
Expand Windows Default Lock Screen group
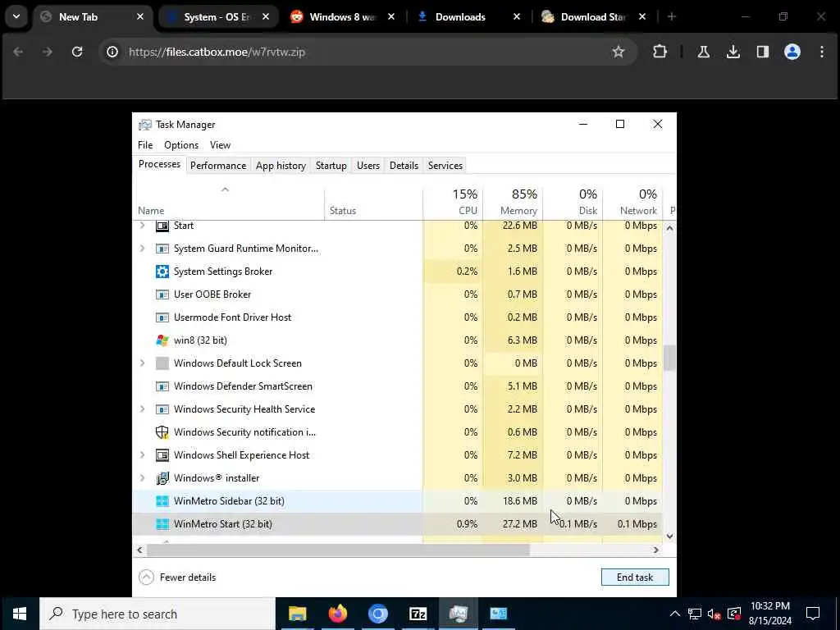pyautogui.click(x=142, y=363)
